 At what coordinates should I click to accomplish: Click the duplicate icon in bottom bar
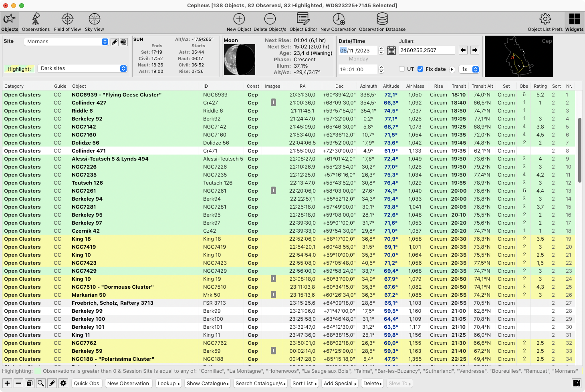pos(30,383)
